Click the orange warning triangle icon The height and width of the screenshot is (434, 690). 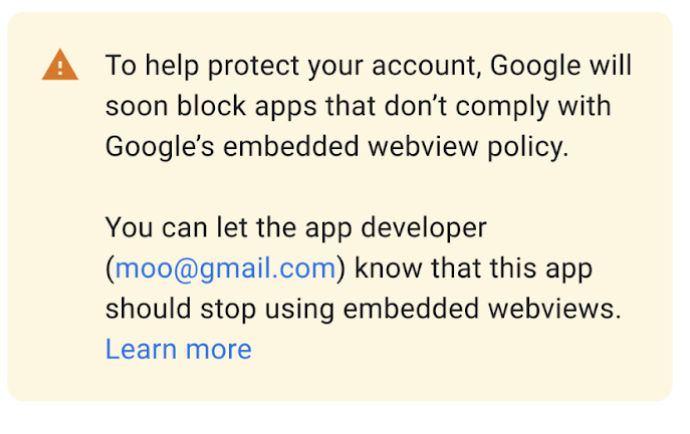tap(60, 65)
